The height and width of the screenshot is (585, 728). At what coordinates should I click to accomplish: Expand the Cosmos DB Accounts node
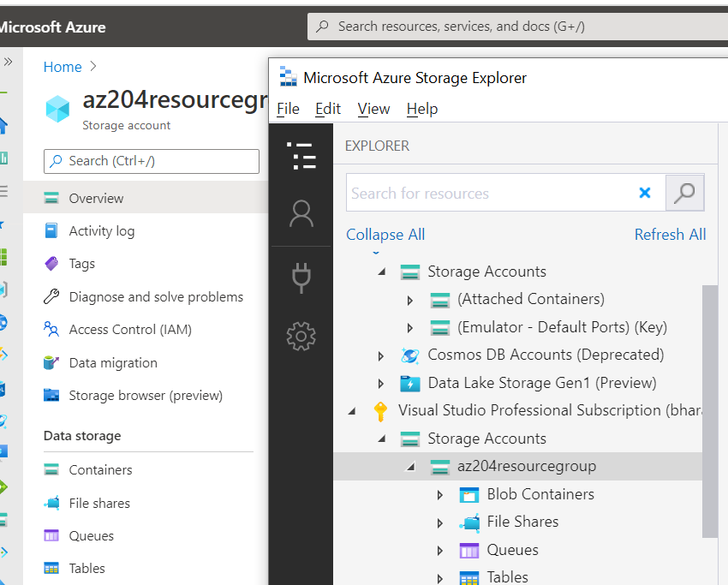click(x=381, y=355)
